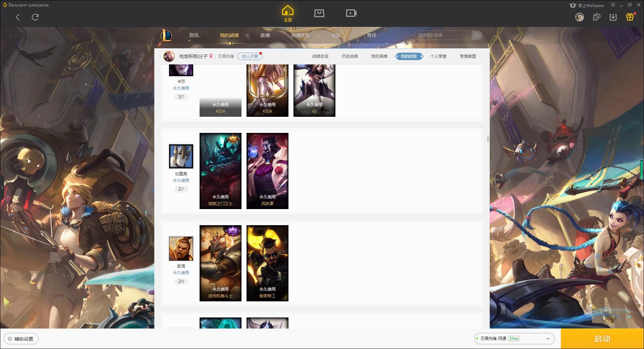Refresh the page with reload icon
This screenshot has width=644, height=349.
pos(35,17)
